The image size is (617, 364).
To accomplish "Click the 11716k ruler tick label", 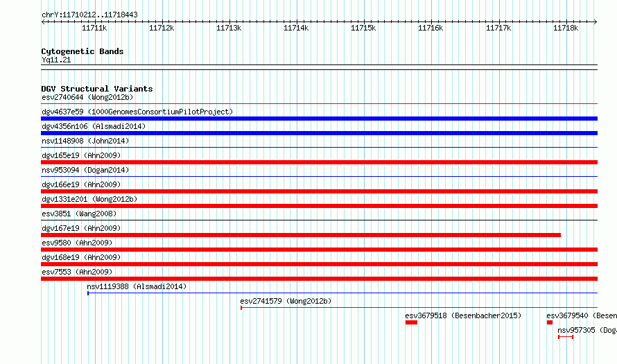I will (431, 28).
